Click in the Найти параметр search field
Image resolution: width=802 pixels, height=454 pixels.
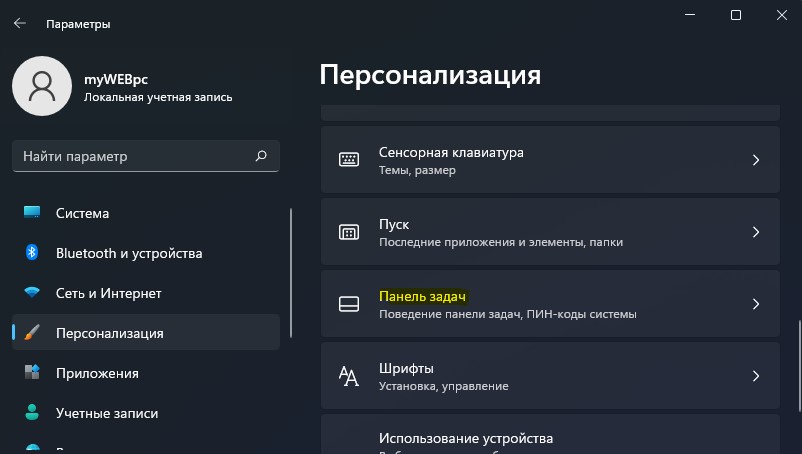tap(146, 156)
